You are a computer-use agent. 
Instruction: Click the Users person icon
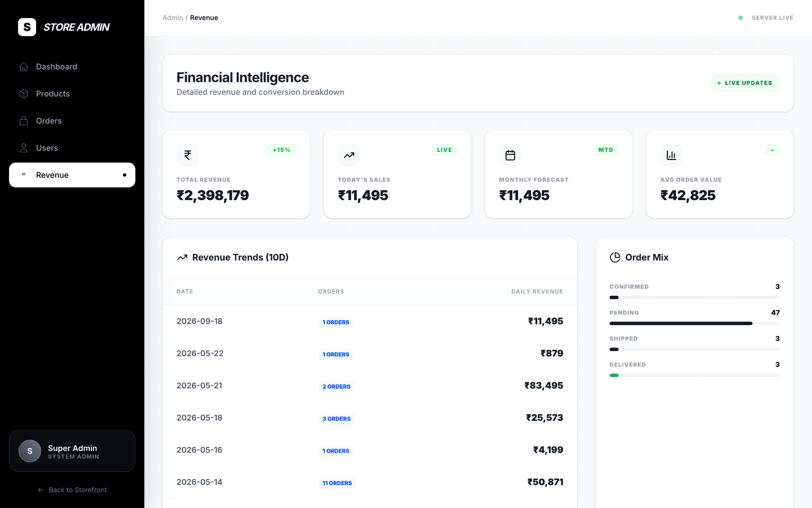pos(23,148)
